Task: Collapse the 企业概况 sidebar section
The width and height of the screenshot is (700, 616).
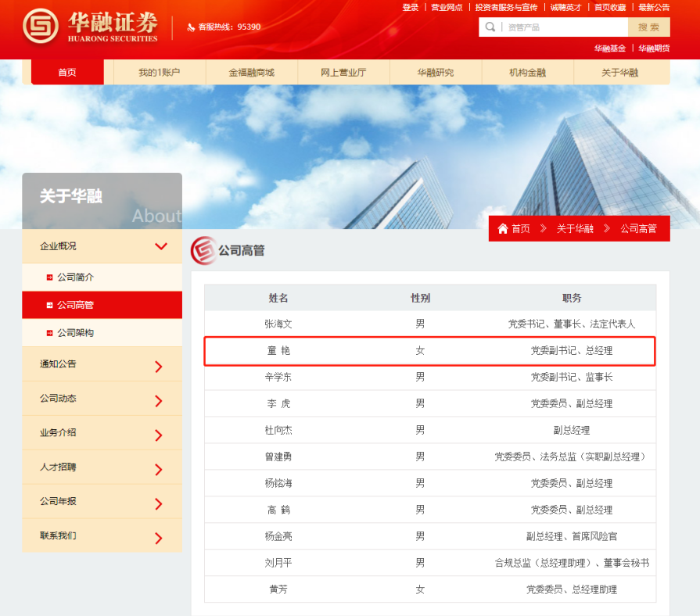Action: 160,246
